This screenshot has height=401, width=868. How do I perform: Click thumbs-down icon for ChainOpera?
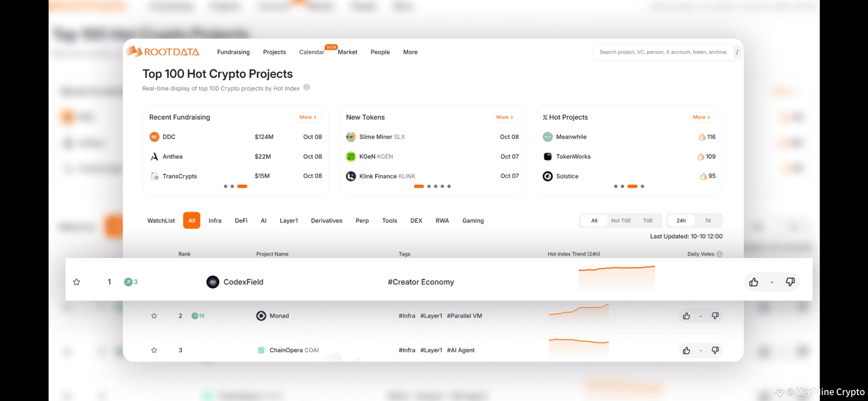(715, 350)
